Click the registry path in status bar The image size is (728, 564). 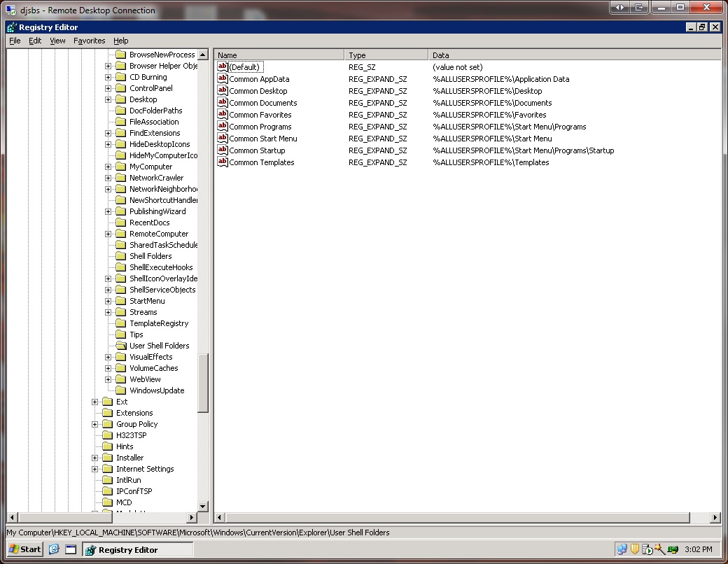pyautogui.click(x=198, y=533)
